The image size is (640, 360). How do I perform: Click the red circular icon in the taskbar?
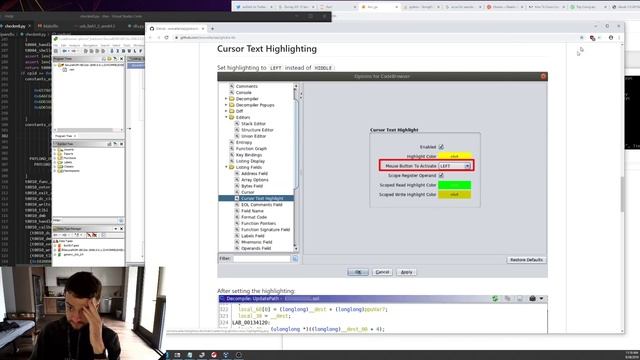[x=213, y=355]
